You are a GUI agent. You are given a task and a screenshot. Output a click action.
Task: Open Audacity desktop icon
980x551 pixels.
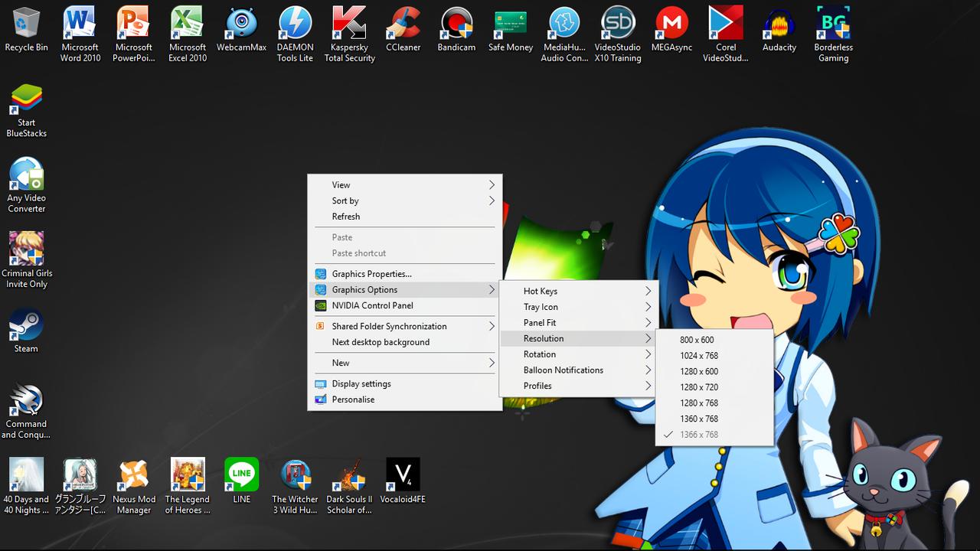[779, 29]
